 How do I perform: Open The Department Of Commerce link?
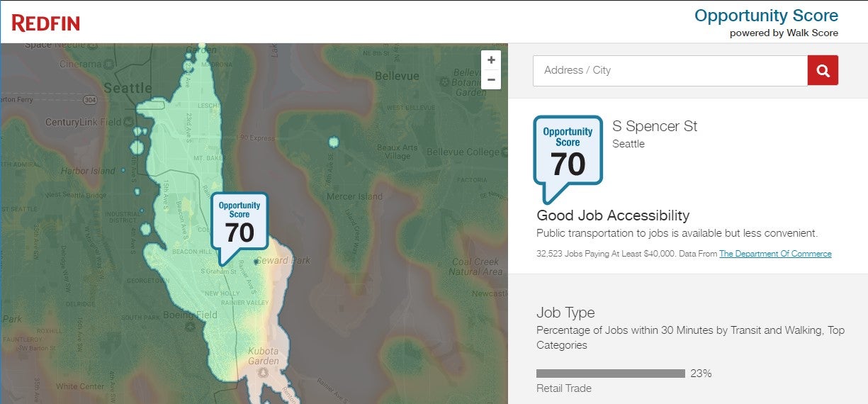coord(775,254)
